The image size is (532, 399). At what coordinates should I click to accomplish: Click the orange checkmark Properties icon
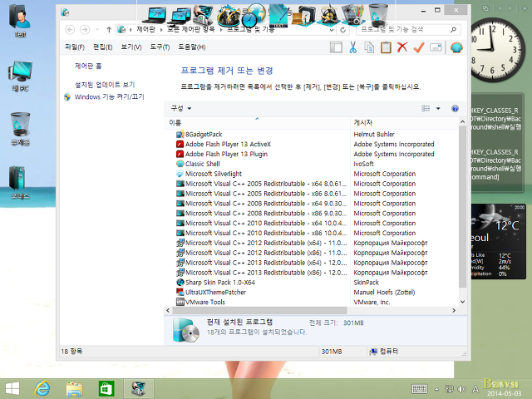click(x=419, y=47)
